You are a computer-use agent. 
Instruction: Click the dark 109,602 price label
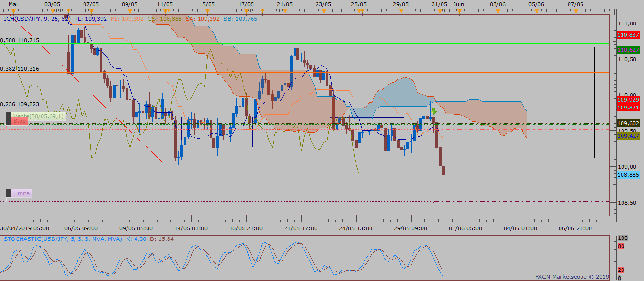click(628, 123)
